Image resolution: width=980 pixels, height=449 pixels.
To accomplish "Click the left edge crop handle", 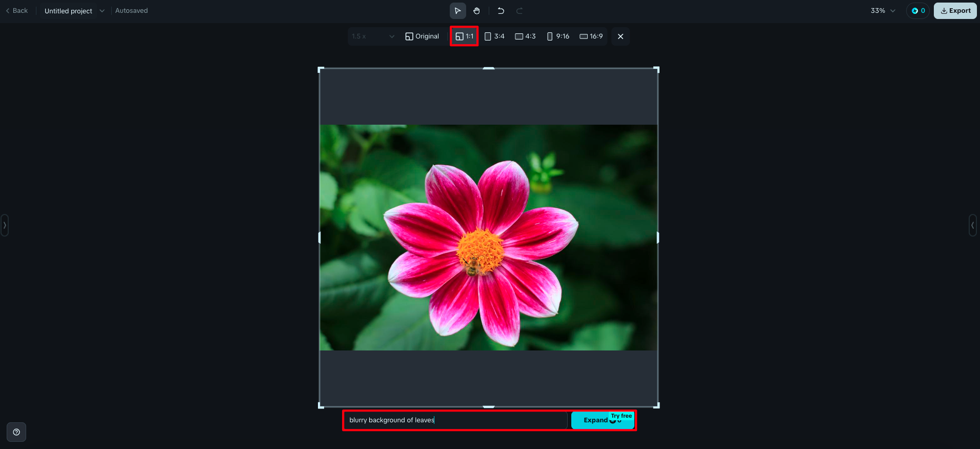I will tap(319, 238).
